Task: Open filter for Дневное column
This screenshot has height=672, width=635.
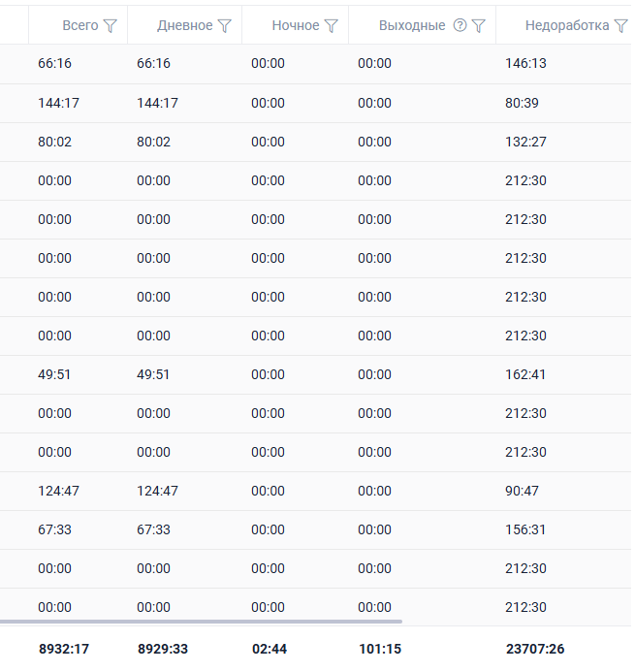Action: coord(225,26)
